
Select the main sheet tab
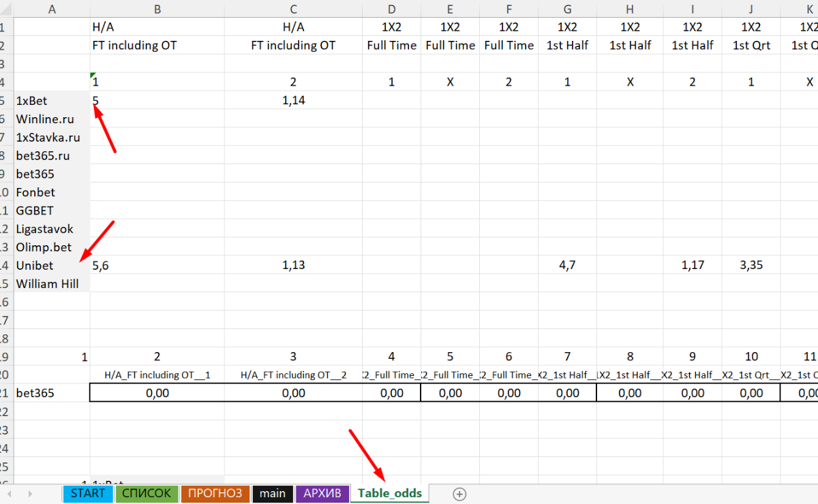coord(272,494)
